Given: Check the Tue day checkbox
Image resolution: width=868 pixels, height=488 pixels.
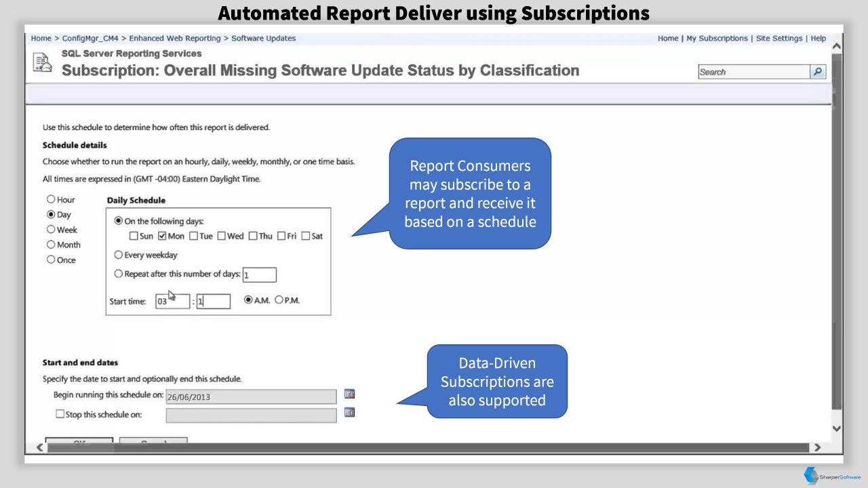Looking at the screenshot, I should point(193,236).
